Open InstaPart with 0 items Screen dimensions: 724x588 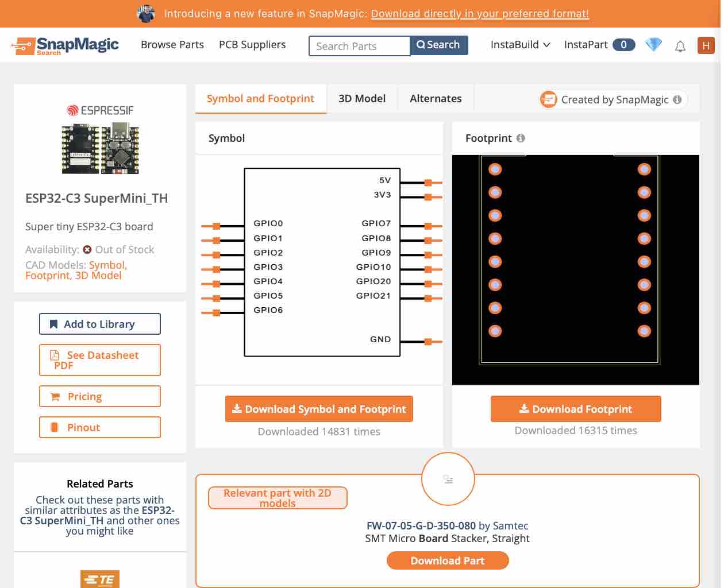(599, 45)
